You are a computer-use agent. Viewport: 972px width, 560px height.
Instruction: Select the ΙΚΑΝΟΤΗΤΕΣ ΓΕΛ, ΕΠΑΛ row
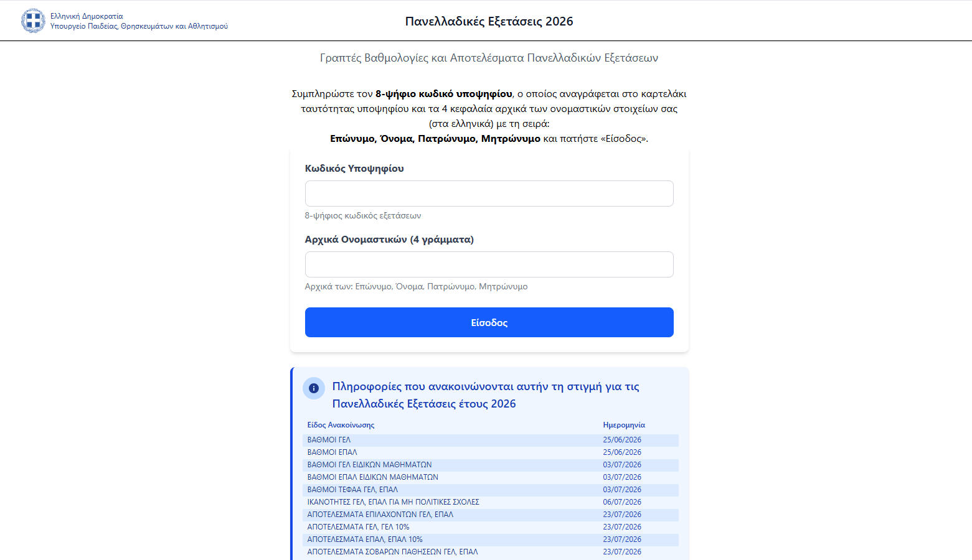tap(491, 502)
